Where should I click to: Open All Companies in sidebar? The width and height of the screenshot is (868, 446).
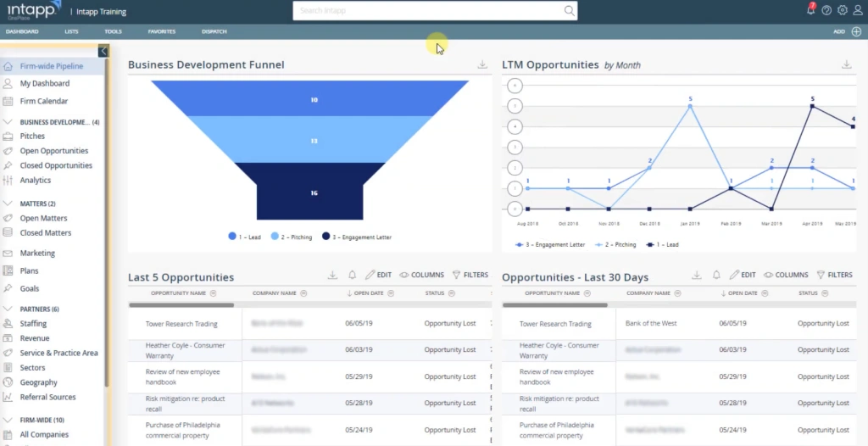pos(44,434)
